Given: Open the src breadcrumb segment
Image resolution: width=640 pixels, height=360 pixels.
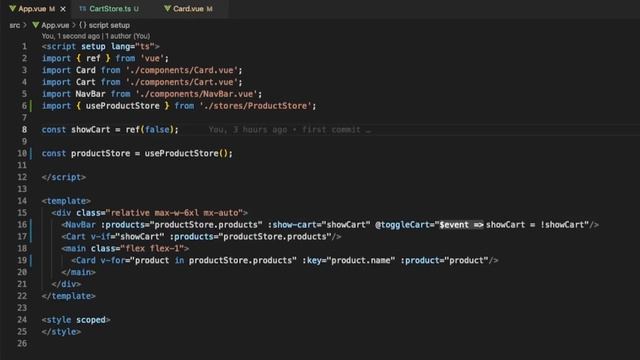Looking at the screenshot, I should 15,25.
